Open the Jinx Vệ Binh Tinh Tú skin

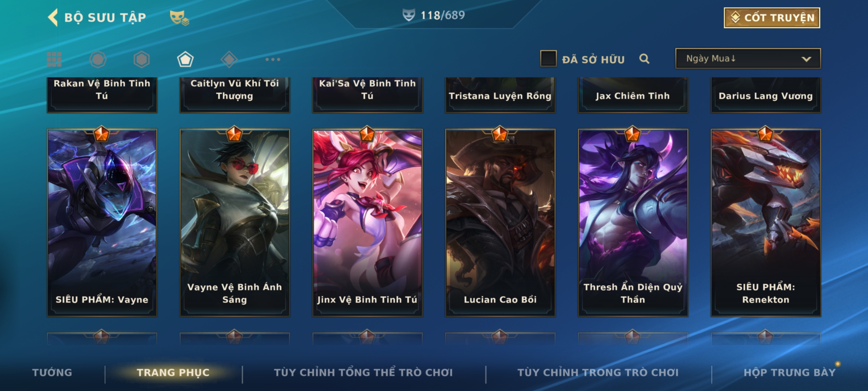[367, 223]
